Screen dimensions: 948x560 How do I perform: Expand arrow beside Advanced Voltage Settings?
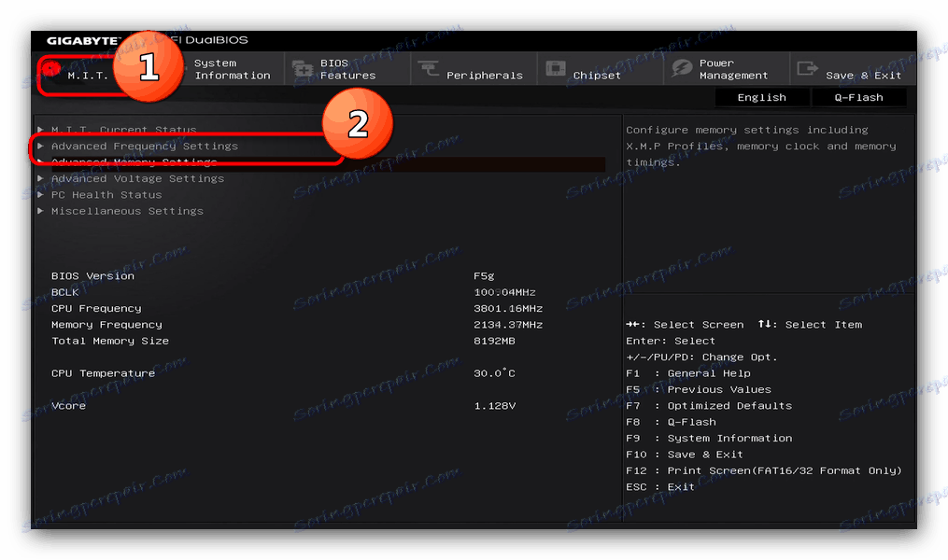(40, 178)
